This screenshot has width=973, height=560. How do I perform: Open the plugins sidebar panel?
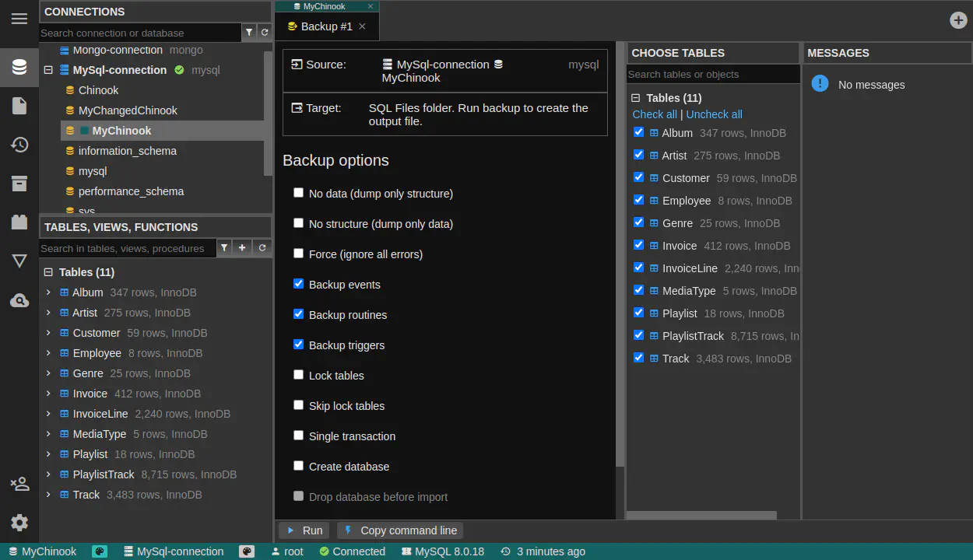coord(19,222)
